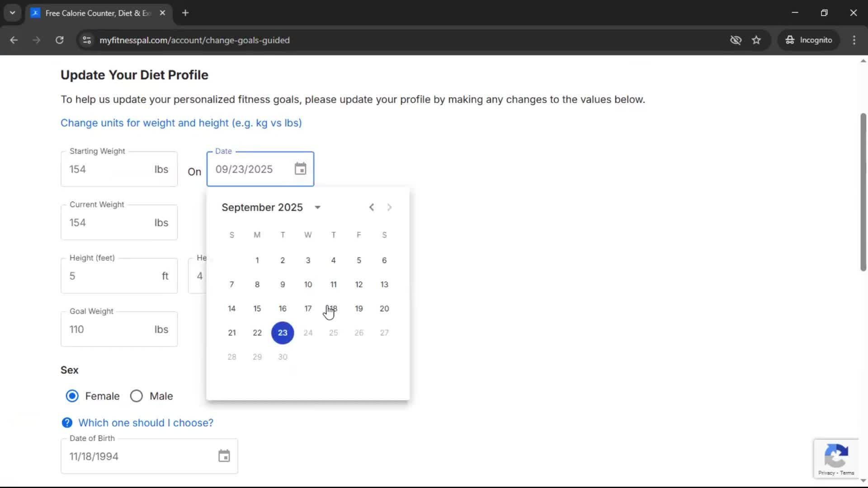868x488 pixels.
Task: Select the Male radio button
Action: [x=136, y=396]
